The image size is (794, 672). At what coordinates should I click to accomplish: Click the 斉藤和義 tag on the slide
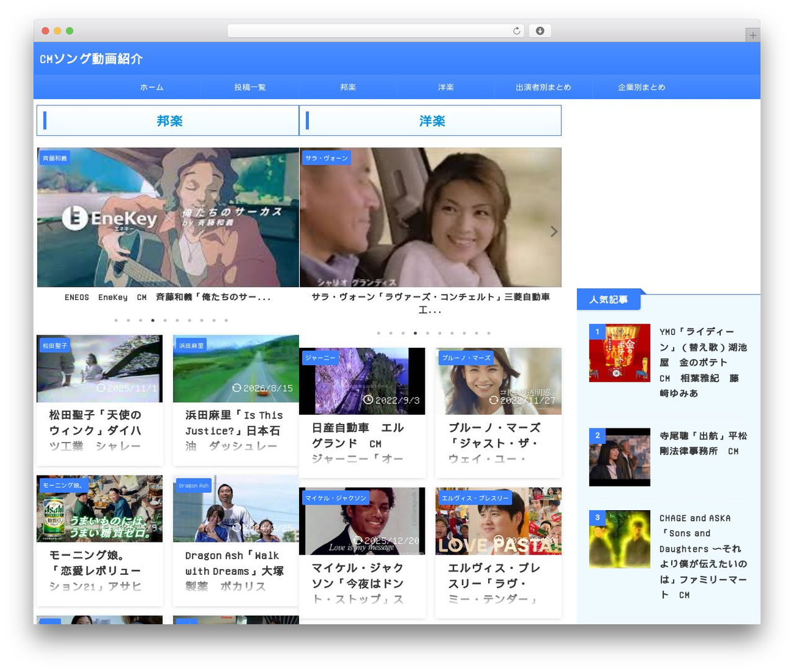tap(55, 158)
